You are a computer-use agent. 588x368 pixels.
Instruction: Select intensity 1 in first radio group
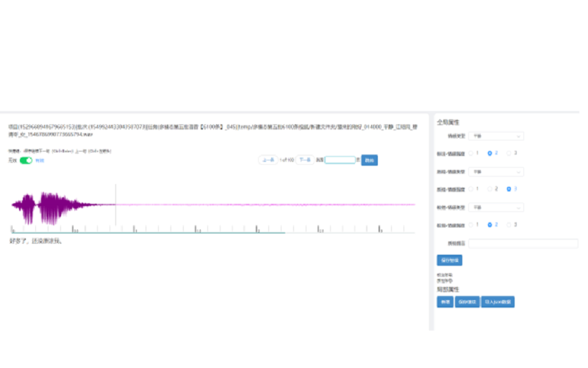click(x=472, y=153)
